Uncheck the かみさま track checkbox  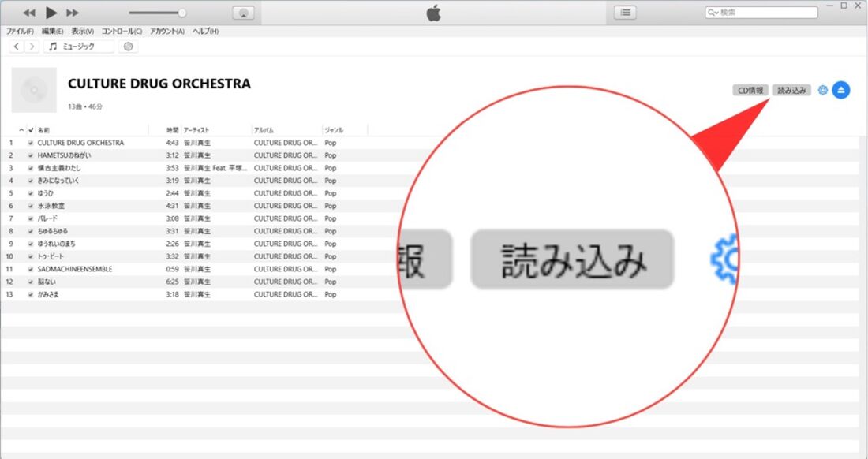[31, 295]
